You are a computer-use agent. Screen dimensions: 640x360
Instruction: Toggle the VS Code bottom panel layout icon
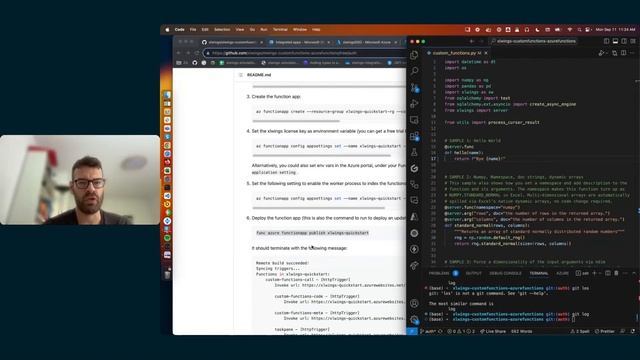pyautogui.click(x=615, y=41)
